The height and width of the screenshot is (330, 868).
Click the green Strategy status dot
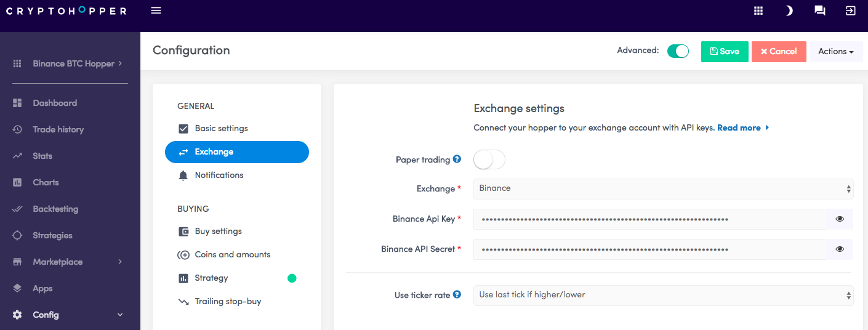pos(292,278)
